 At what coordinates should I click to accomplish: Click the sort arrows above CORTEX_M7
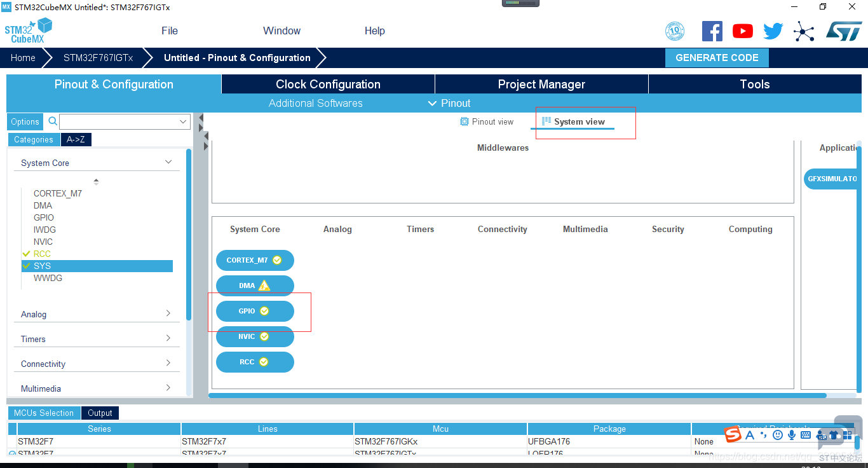[x=96, y=182]
